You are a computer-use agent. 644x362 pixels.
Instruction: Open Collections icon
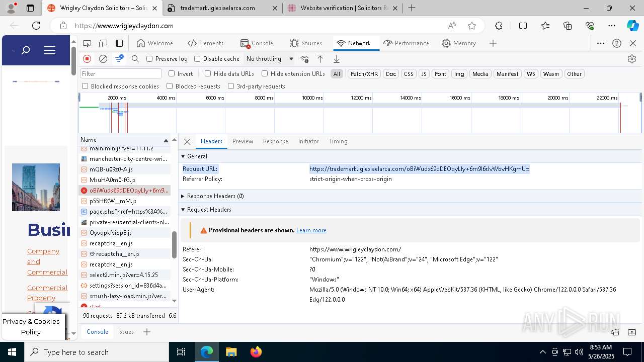click(568, 26)
